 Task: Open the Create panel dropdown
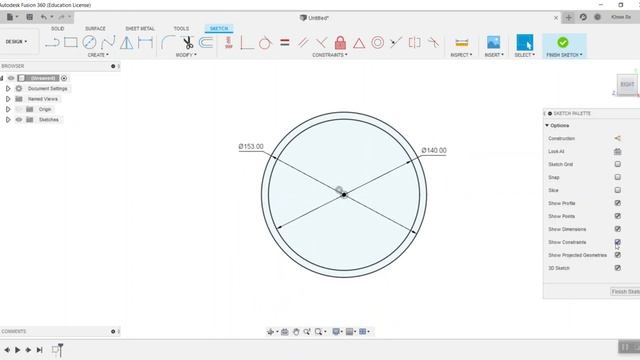coord(98,55)
